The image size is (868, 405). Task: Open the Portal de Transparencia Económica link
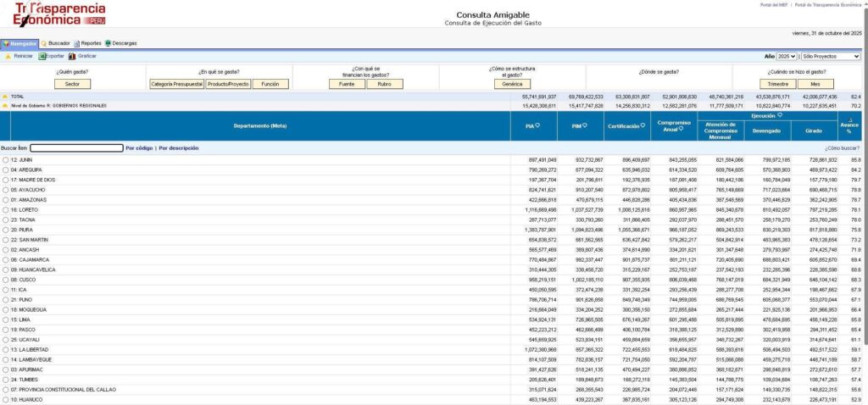[x=827, y=4]
